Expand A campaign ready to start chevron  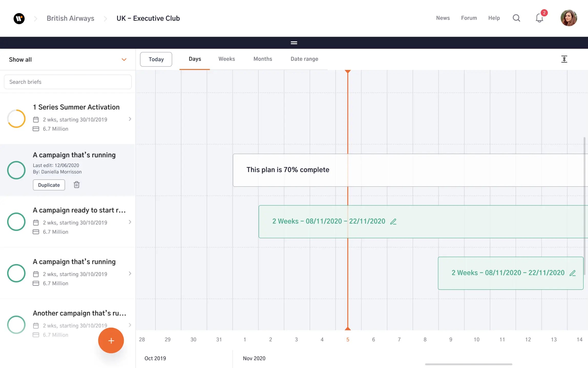pyautogui.click(x=130, y=222)
